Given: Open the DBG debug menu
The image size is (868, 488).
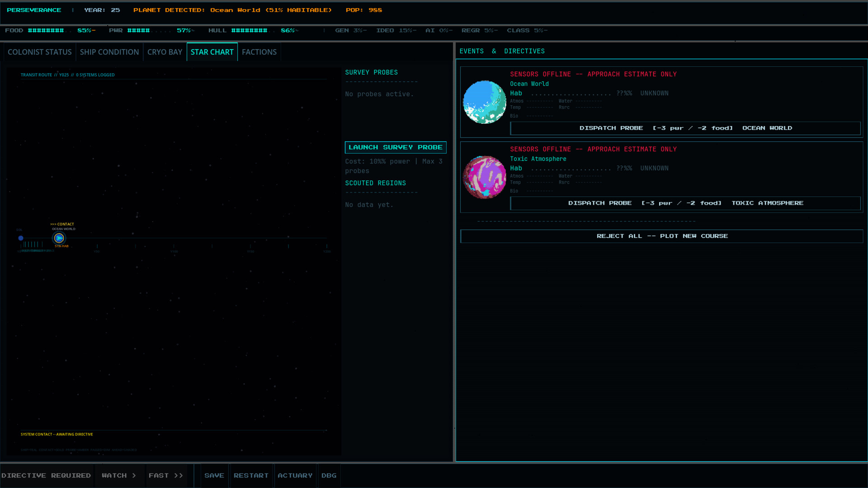Looking at the screenshot, I should tap(329, 475).
